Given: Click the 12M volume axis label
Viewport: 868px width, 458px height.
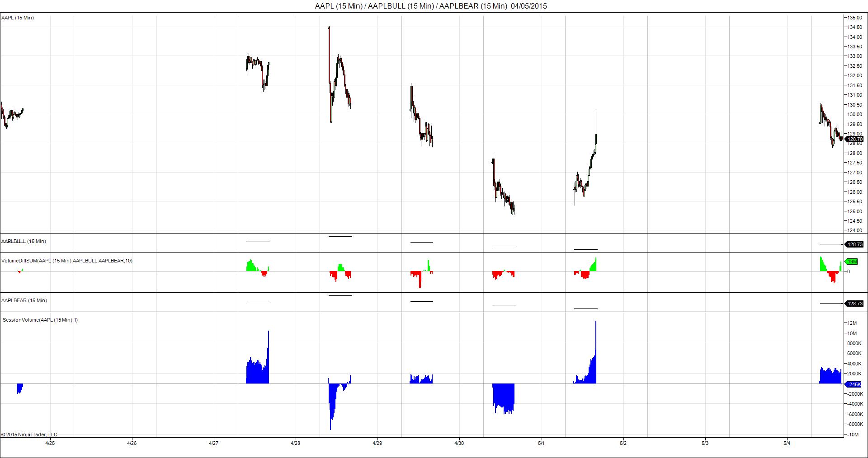Looking at the screenshot, I should [x=852, y=323].
